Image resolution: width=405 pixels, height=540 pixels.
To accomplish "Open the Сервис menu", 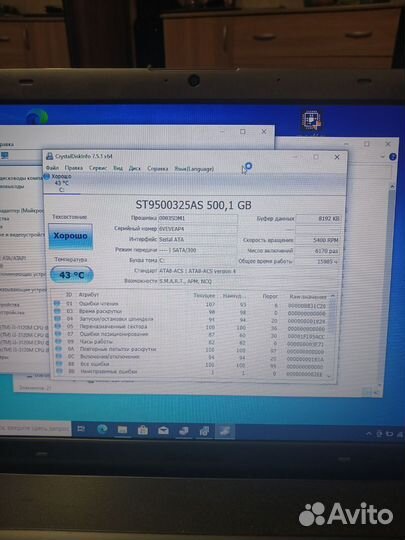I will [x=98, y=168].
